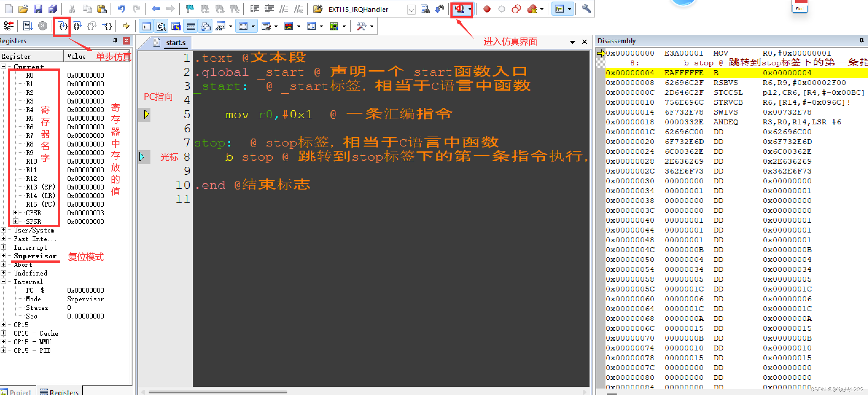Open a file using the folder icon
This screenshot has height=395, width=868.
point(23,9)
